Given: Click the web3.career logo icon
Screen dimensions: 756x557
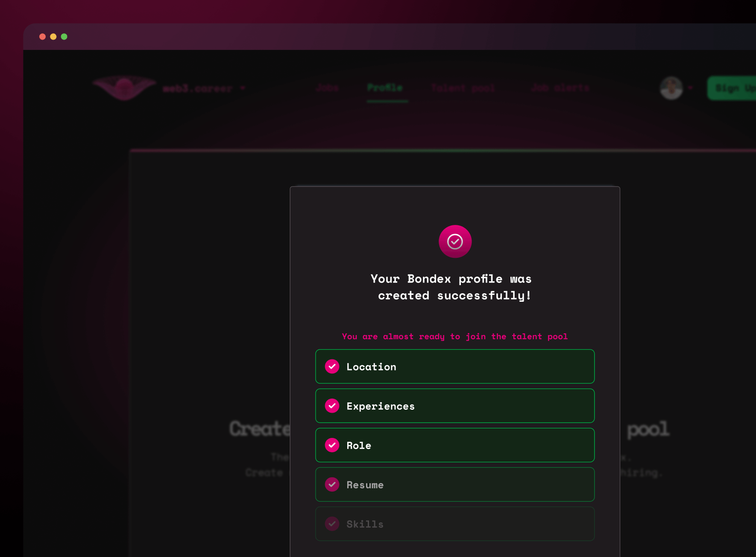Looking at the screenshot, I should tap(123, 87).
